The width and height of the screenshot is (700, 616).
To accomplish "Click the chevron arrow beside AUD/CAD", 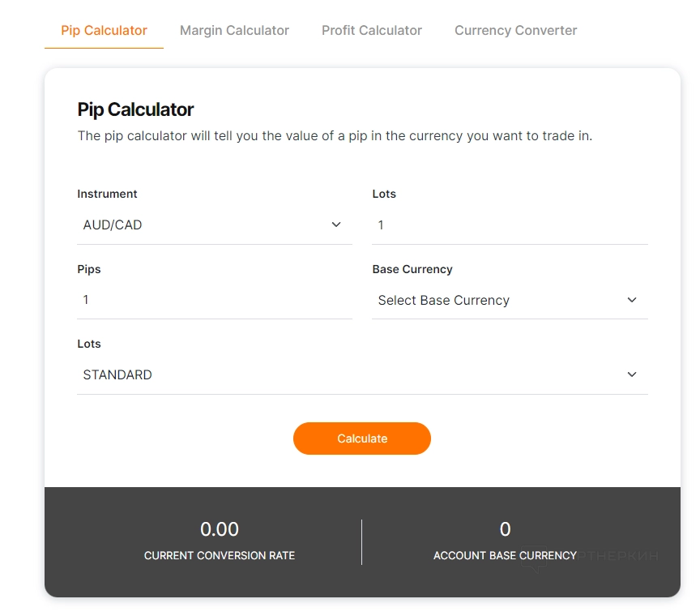I will 336,225.
